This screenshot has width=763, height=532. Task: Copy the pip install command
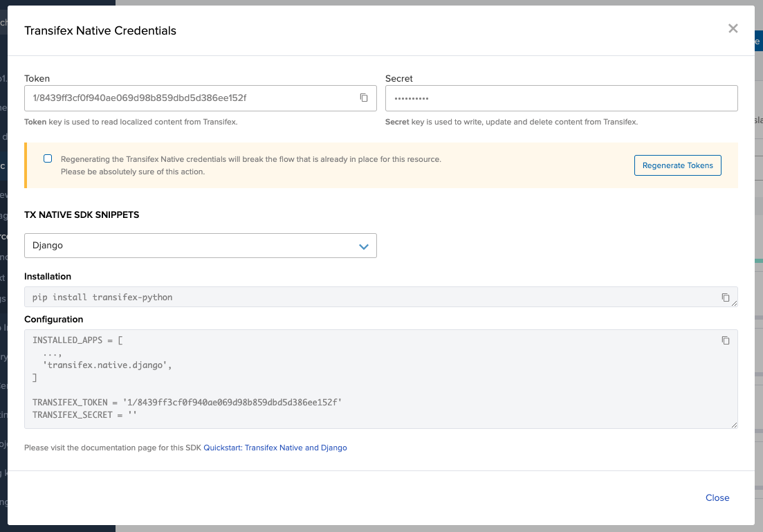(x=726, y=297)
